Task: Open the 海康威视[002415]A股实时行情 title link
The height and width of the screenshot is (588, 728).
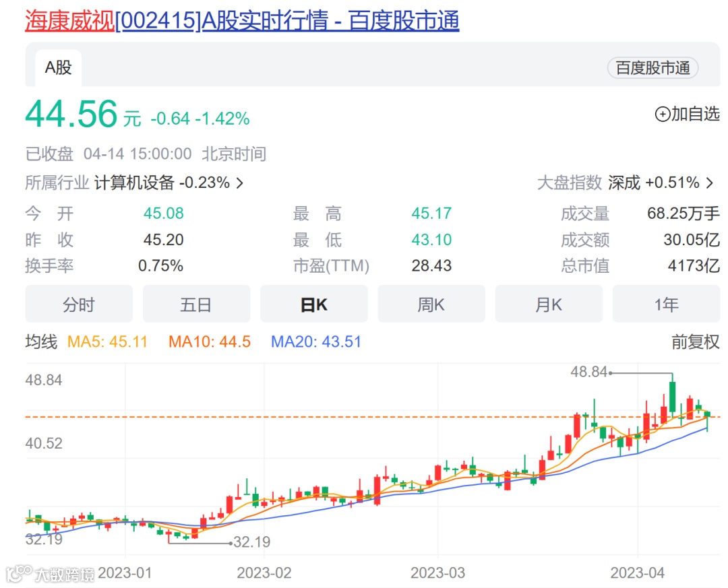Action: point(242,21)
